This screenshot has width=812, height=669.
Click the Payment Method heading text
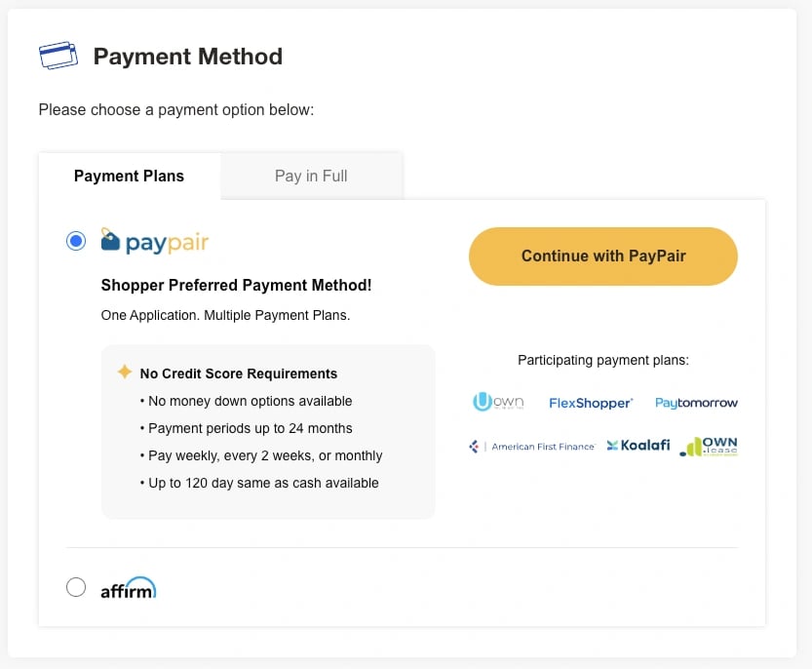pyautogui.click(x=187, y=57)
